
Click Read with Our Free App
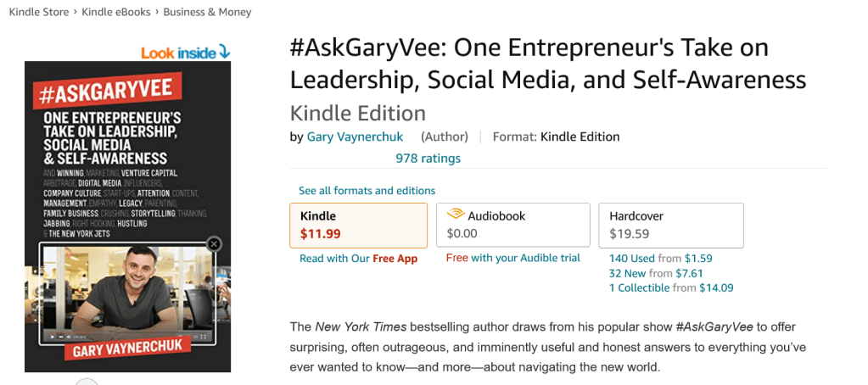[358, 259]
